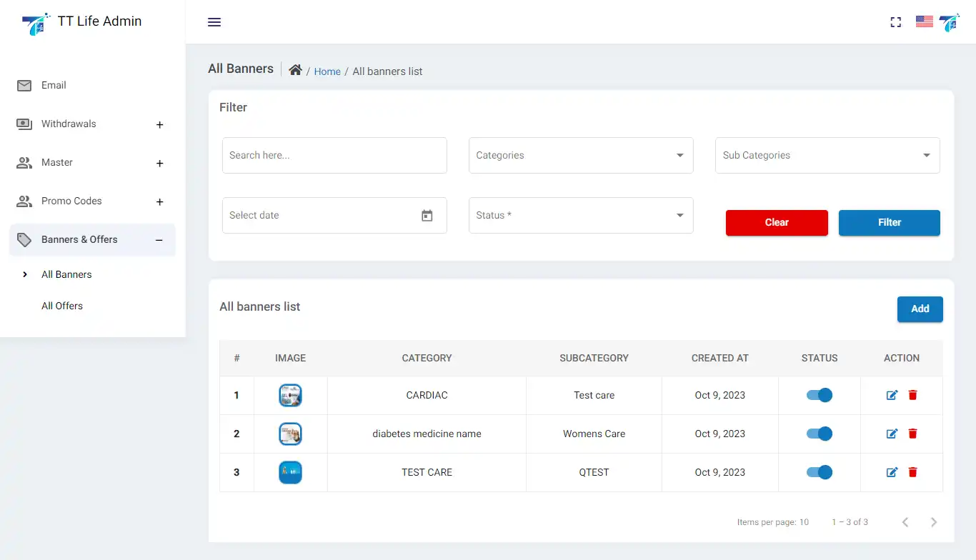Click the fullscreen icon in top bar
976x560 pixels.
(x=896, y=22)
